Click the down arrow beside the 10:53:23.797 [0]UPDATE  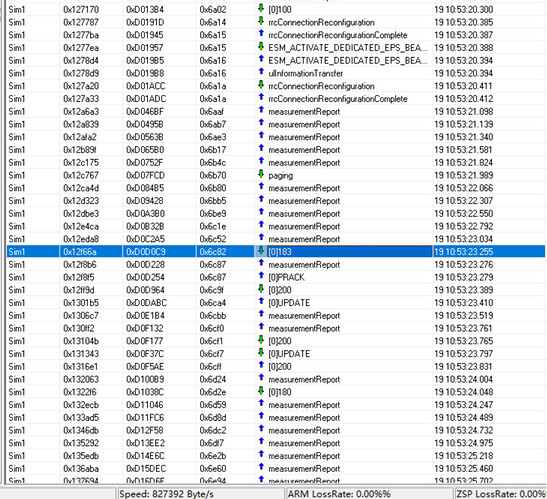261,353
